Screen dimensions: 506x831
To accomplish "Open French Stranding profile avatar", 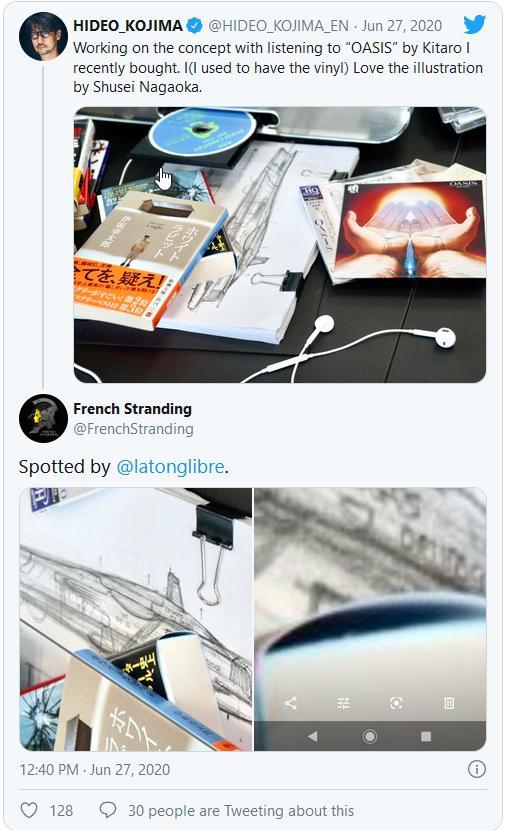I will pos(43,418).
